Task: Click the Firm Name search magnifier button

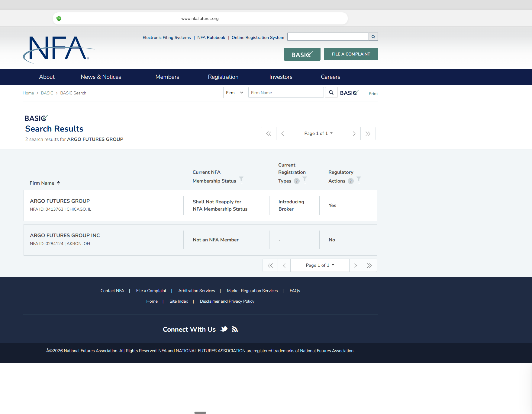Action: [x=331, y=93]
